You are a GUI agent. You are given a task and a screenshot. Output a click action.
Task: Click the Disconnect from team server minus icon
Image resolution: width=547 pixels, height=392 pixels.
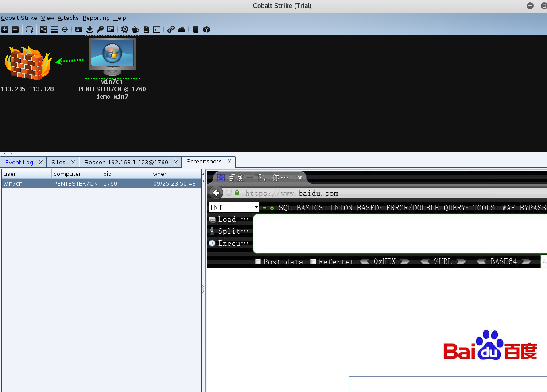[x=15, y=30]
